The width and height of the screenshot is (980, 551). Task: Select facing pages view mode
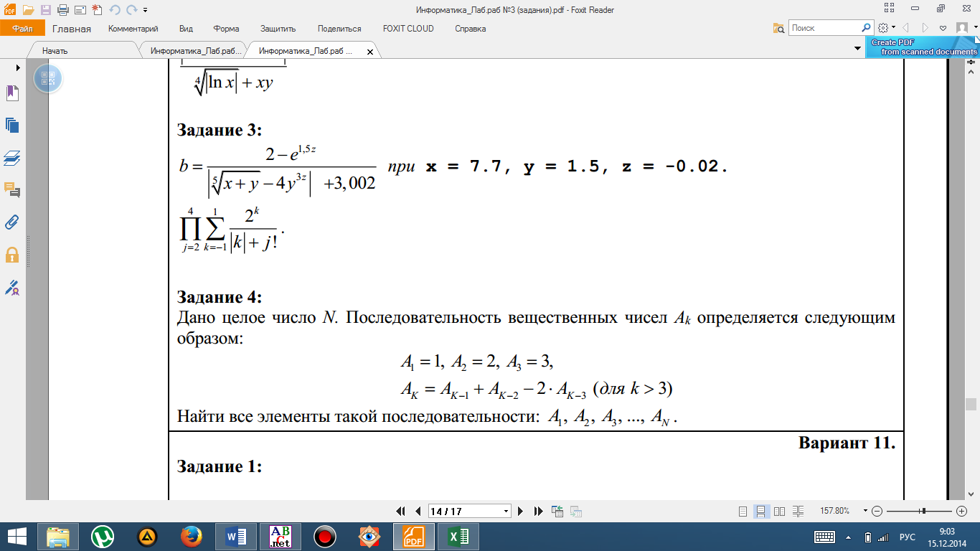coord(779,512)
